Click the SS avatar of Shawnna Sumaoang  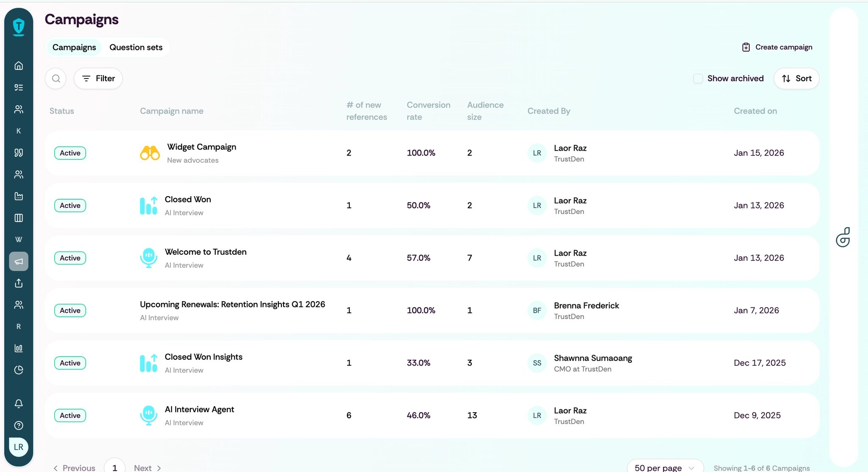pyautogui.click(x=537, y=363)
